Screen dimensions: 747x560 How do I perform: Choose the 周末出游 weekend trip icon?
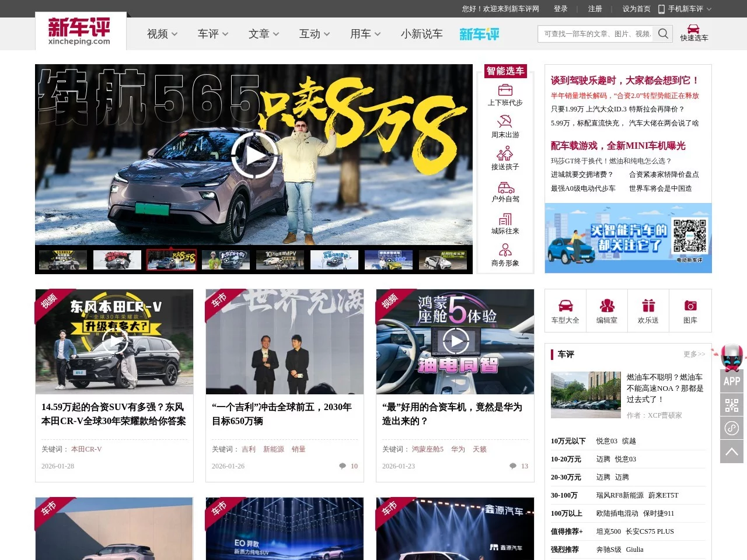505,122
